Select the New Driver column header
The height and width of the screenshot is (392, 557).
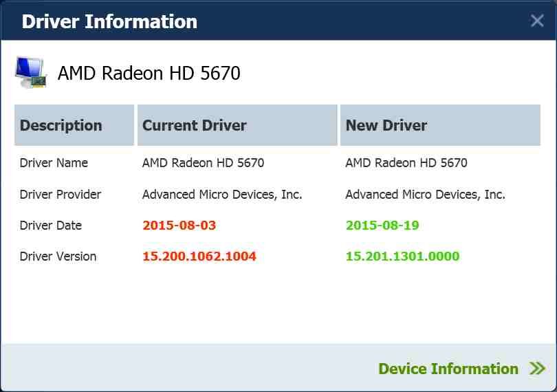(x=441, y=125)
